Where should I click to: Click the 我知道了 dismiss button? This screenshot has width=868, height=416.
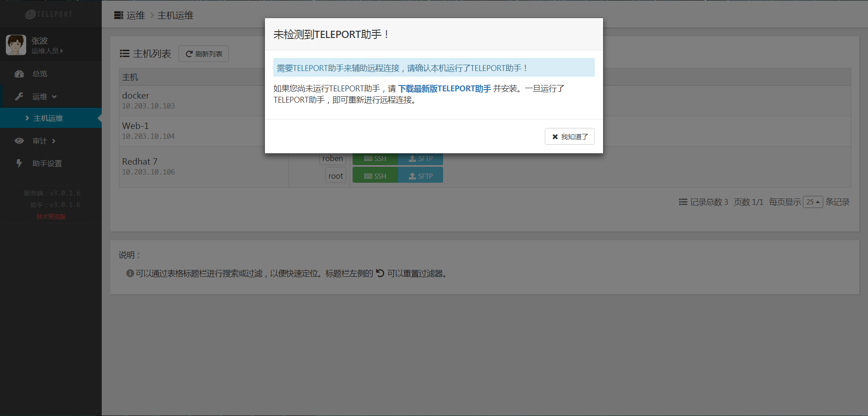569,137
